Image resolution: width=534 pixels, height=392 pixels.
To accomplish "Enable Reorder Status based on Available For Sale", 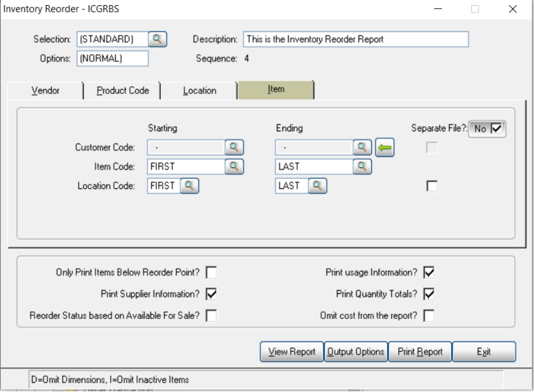I will click(x=211, y=316).
